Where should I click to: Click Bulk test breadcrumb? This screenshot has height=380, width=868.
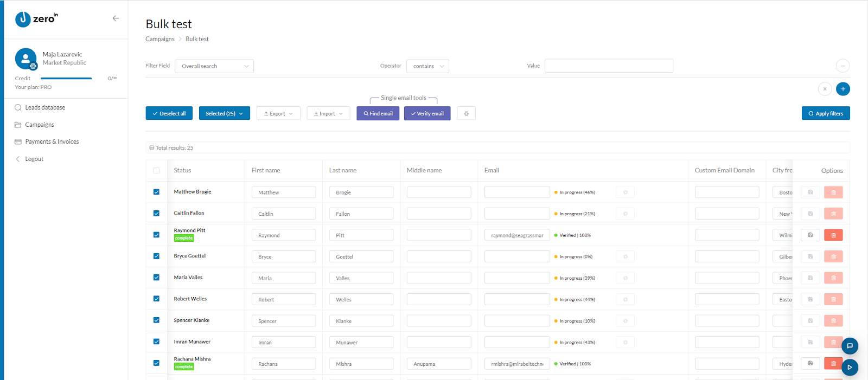click(x=197, y=39)
